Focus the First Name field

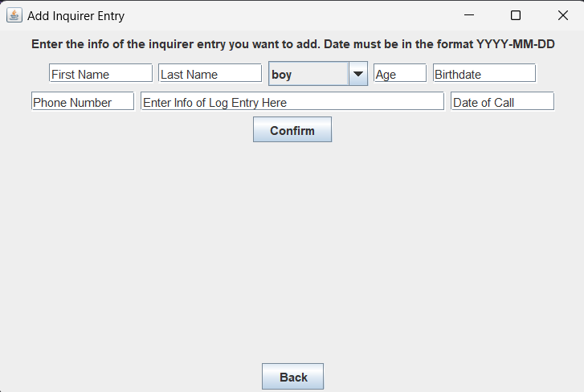coord(100,74)
